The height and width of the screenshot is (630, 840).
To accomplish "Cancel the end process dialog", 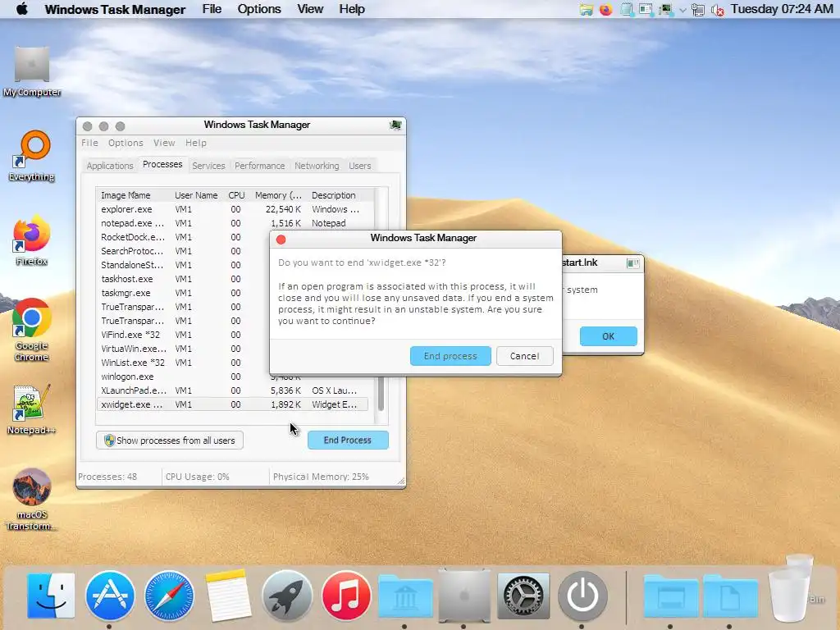I will pyautogui.click(x=524, y=356).
